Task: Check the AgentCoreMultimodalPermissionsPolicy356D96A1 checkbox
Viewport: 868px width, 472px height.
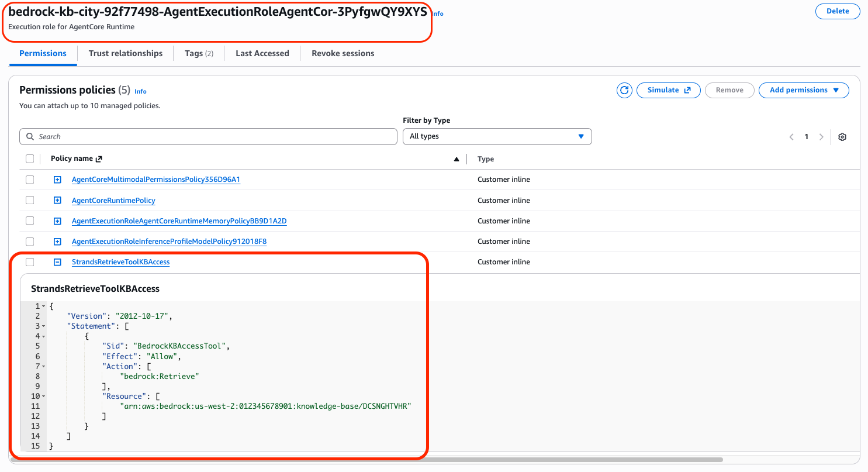Action: point(30,180)
